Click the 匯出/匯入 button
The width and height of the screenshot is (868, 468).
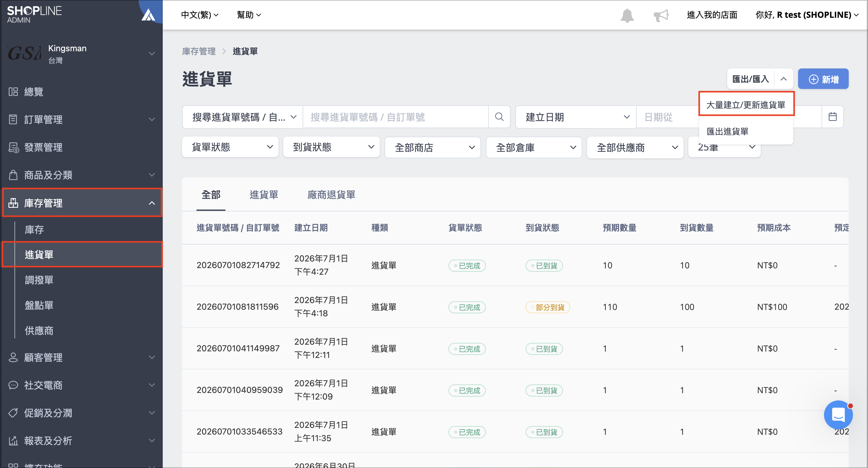751,79
